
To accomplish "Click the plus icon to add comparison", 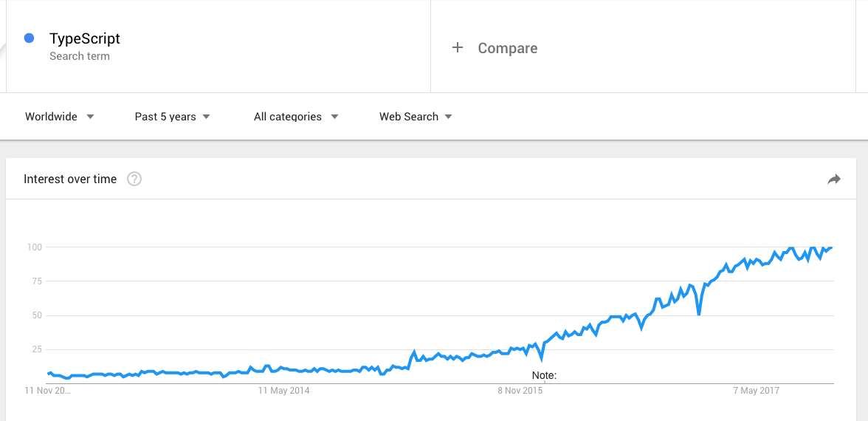I will click(x=458, y=48).
